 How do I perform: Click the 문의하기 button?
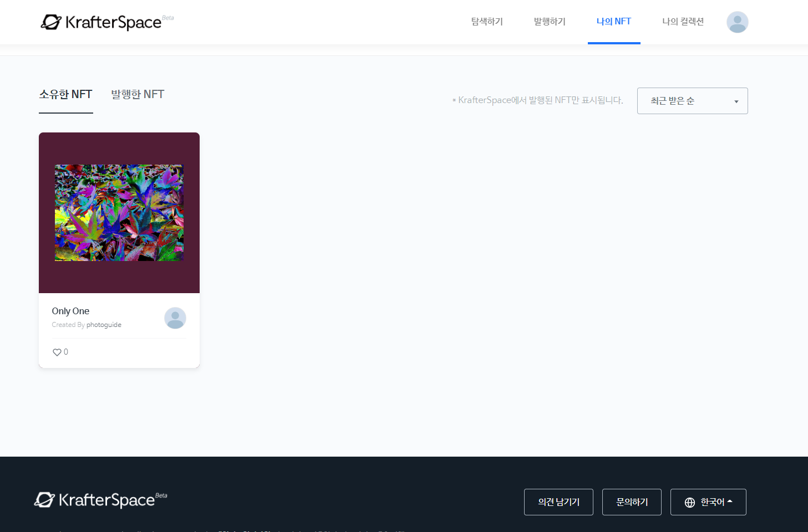click(x=632, y=502)
